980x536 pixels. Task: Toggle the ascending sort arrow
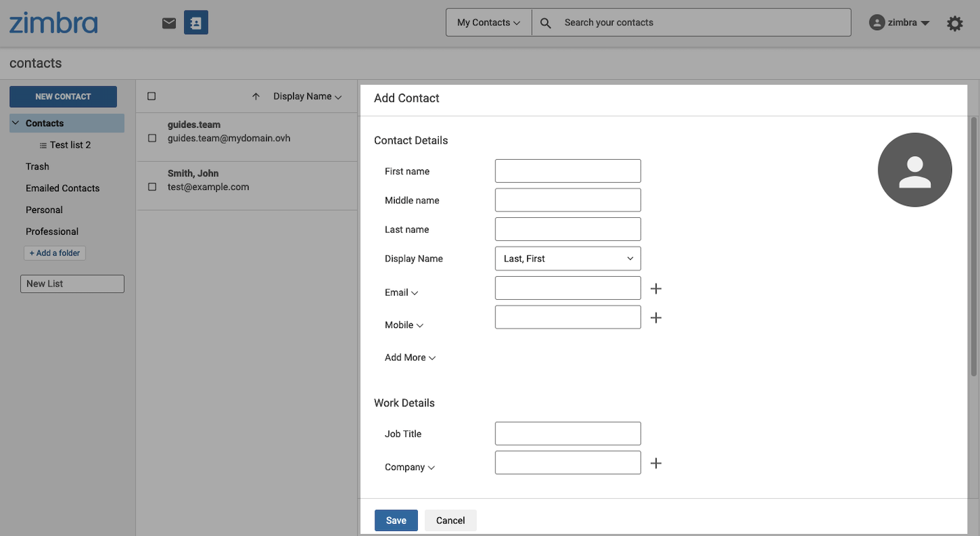click(x=255, y=96)
